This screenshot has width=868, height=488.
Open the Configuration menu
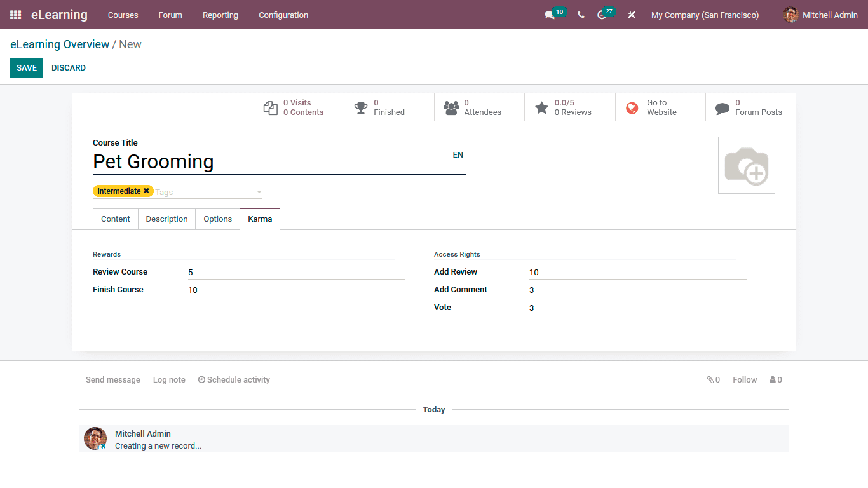pyautogui.click(x=283, y=15)
